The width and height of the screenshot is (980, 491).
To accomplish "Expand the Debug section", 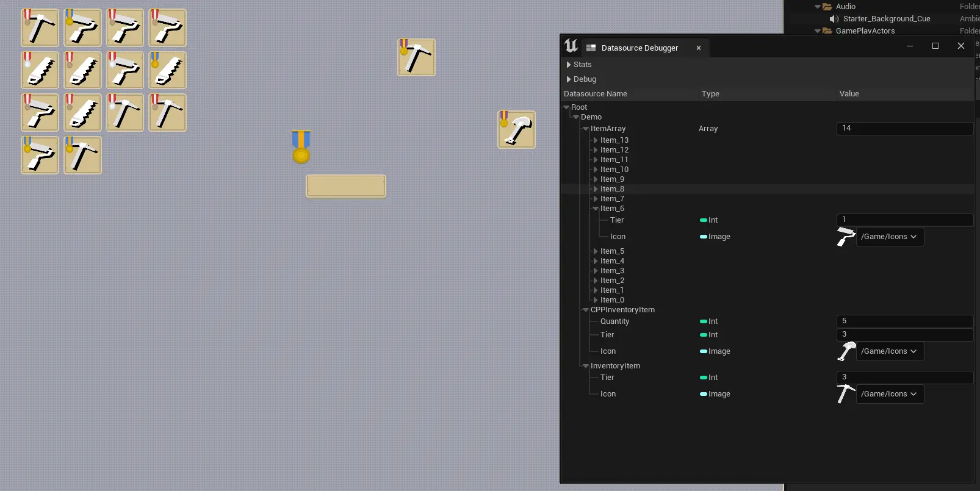I will coord(569,79).
